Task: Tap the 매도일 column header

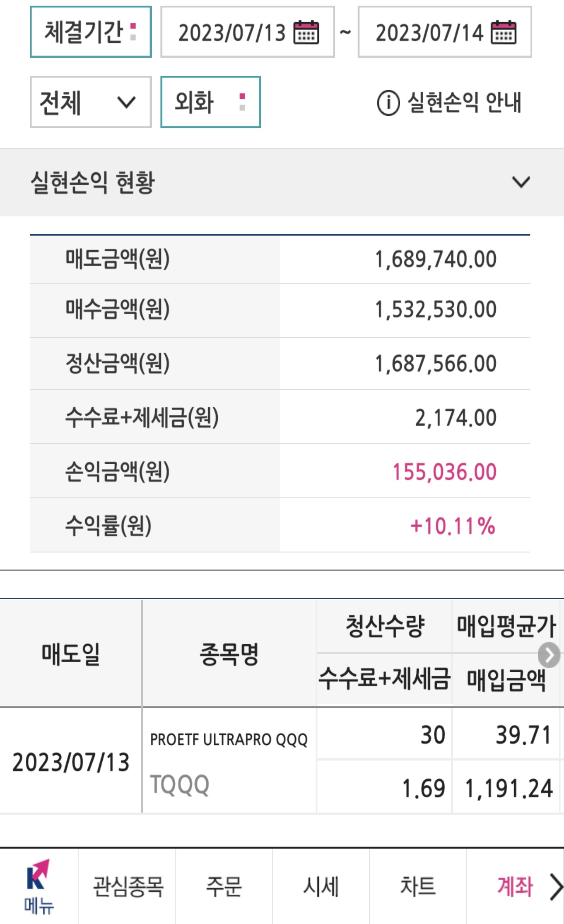Action: click(71, 654)
